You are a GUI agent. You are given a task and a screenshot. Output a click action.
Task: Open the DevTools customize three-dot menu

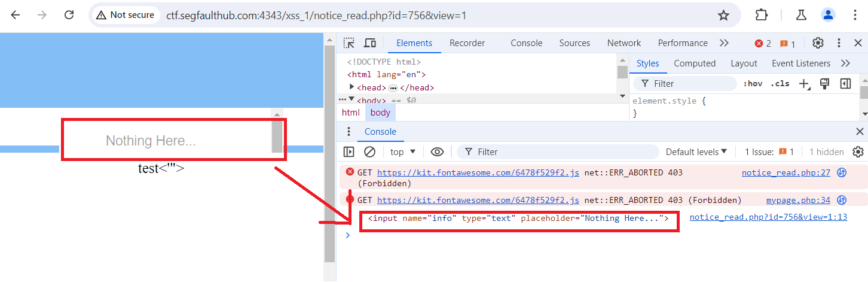[x=839, y=43]
